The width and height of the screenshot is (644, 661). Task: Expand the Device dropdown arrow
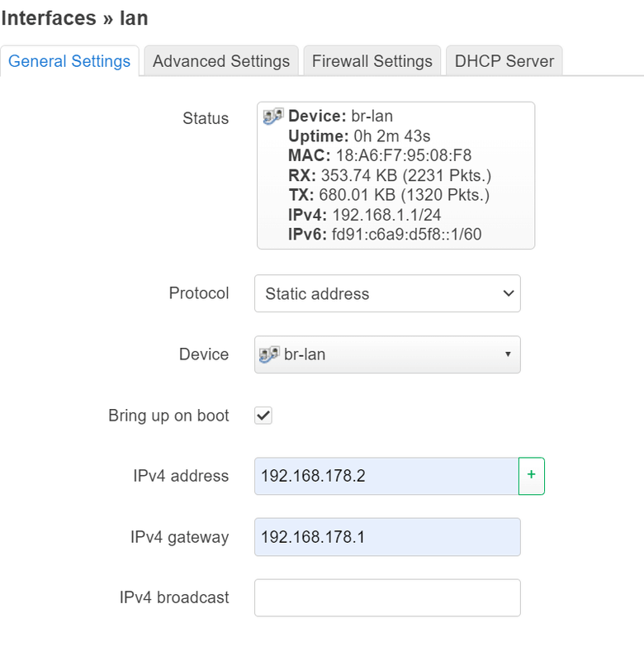coord(507,354)
